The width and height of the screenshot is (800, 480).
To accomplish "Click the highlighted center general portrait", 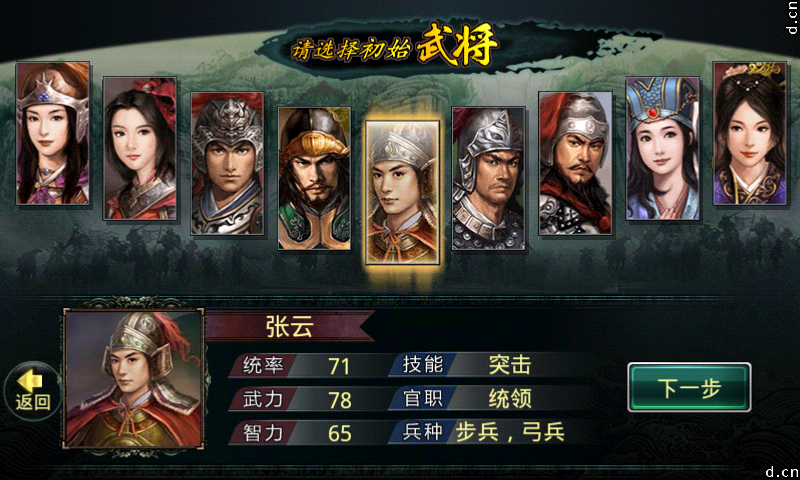I will 402,193.
